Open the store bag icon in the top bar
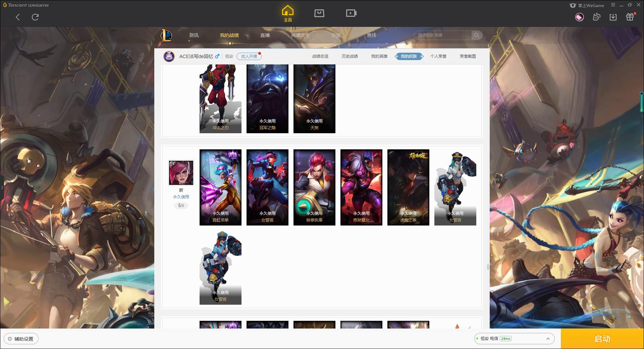Viewport: 644px width, 349px height. pyautogui.click(x=319, y=13)
